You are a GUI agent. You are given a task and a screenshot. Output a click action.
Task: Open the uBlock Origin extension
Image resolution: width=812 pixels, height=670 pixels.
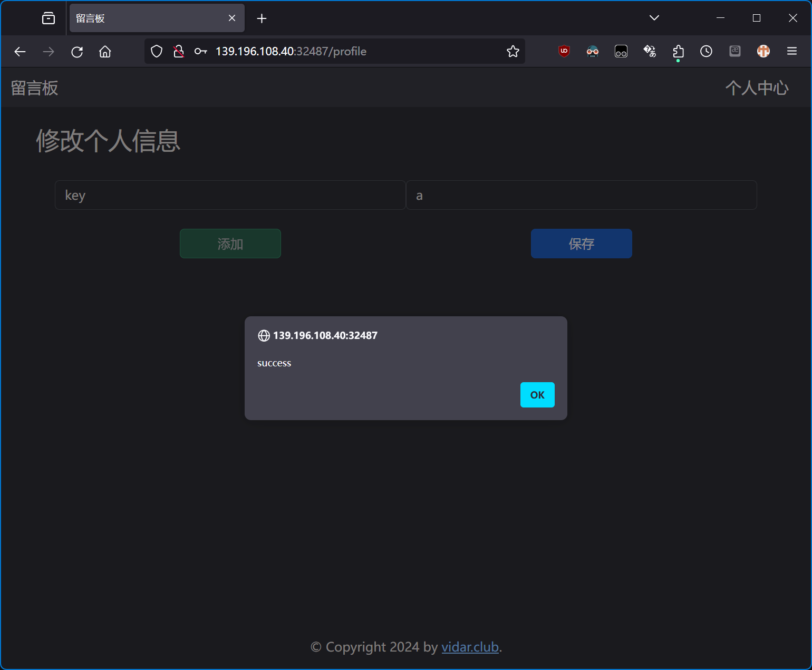(564, 51)
